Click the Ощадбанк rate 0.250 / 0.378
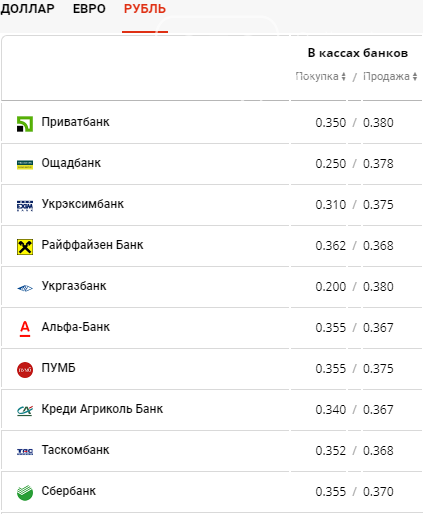 [354, 164]
